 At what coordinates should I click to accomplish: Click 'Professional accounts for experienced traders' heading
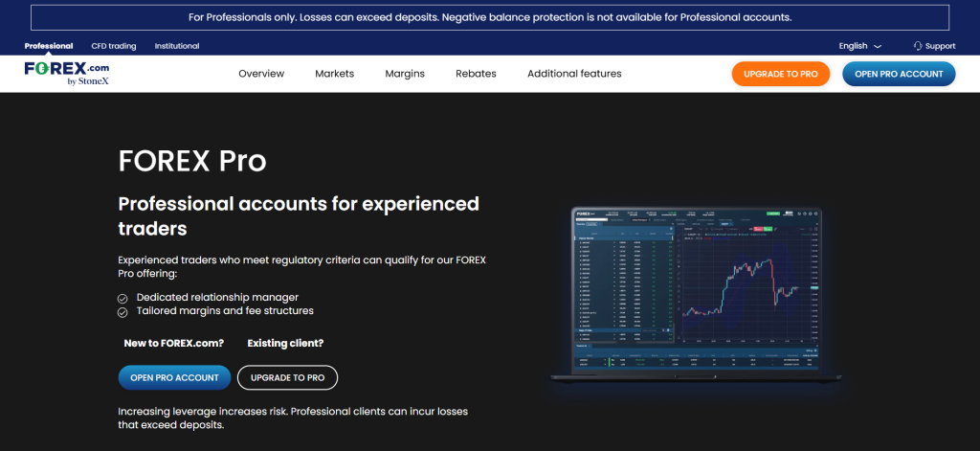(x=299, y=215)
